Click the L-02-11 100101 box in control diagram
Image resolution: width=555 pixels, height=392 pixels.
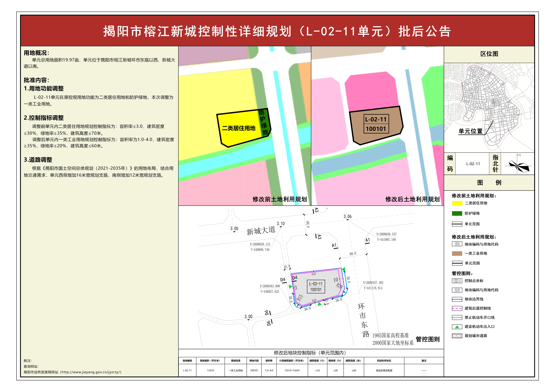(316, 287)
